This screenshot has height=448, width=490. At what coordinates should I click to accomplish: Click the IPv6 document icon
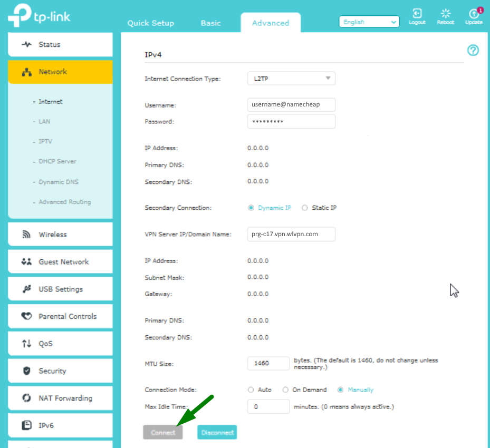click(26, 425)
